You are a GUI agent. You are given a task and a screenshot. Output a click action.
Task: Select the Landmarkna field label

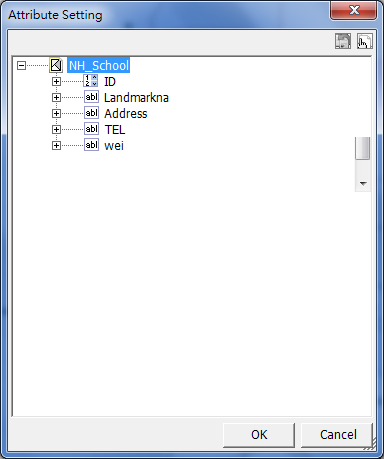pos(136,98)
